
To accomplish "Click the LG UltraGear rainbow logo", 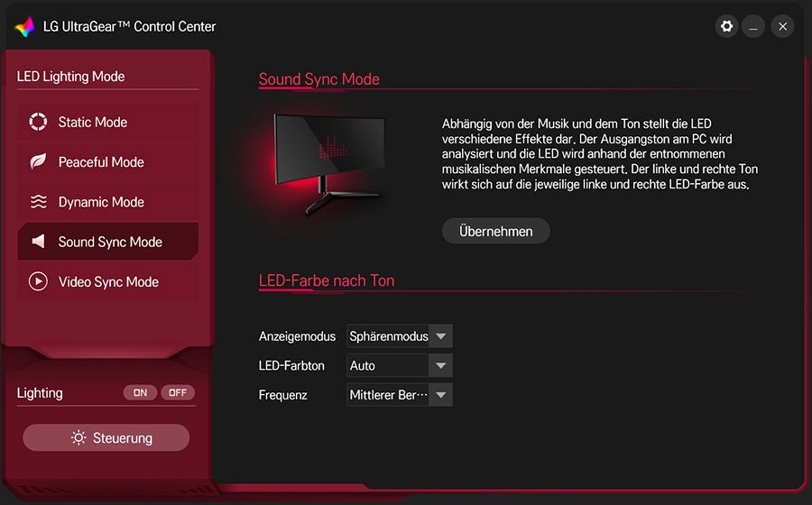I will coord(25,26).
